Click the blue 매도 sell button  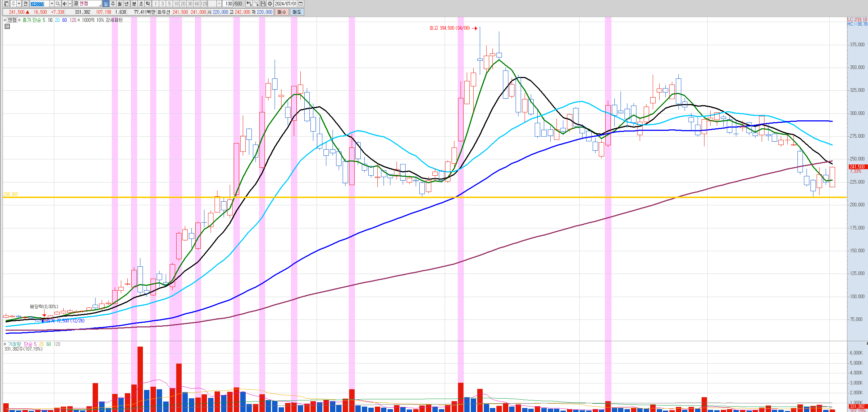pos(297,12)
